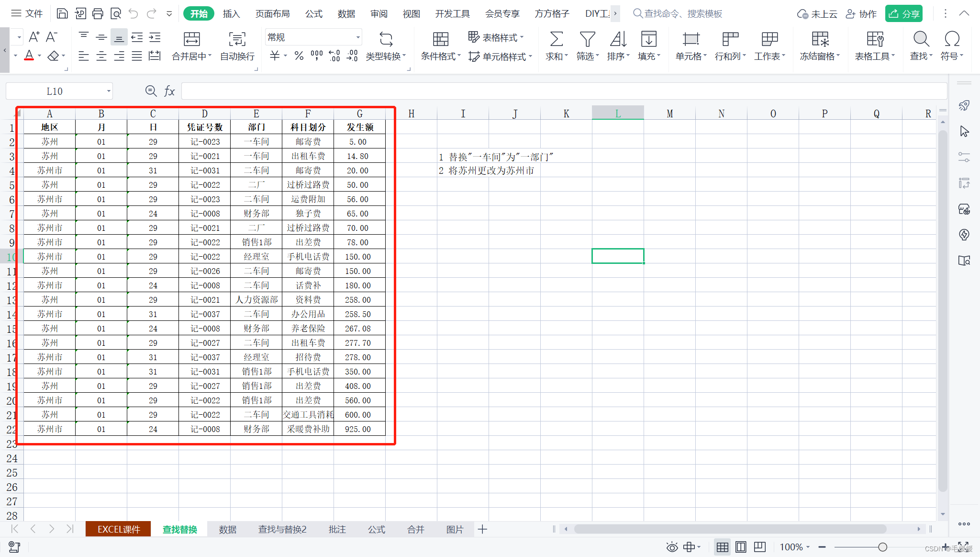Toggle eye-protection mode icon in status bar
Image resolution: width=980 pixels, height=557 pixels.
(x=672, y=547)
